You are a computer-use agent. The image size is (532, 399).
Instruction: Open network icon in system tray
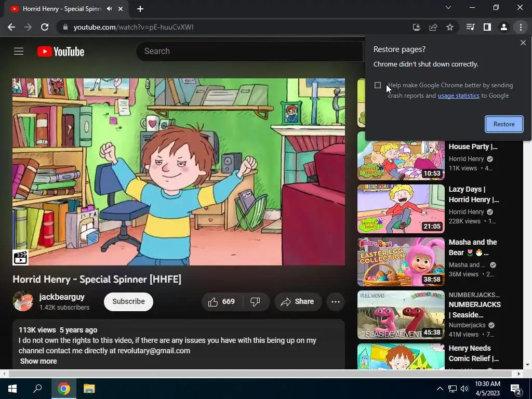[x=453, y=389]
